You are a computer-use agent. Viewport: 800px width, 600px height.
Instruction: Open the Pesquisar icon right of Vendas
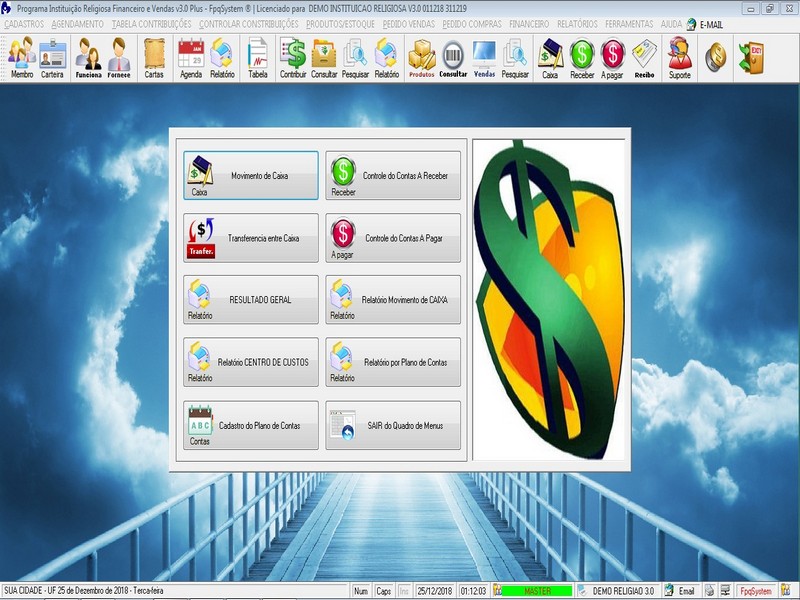coord(515,58)
